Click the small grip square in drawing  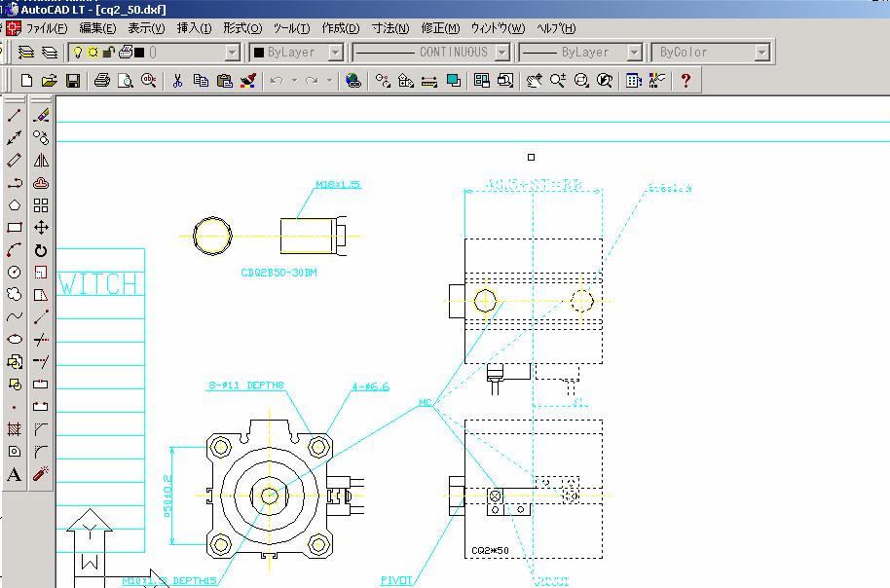pyautogui.click(x=531, y=157)
